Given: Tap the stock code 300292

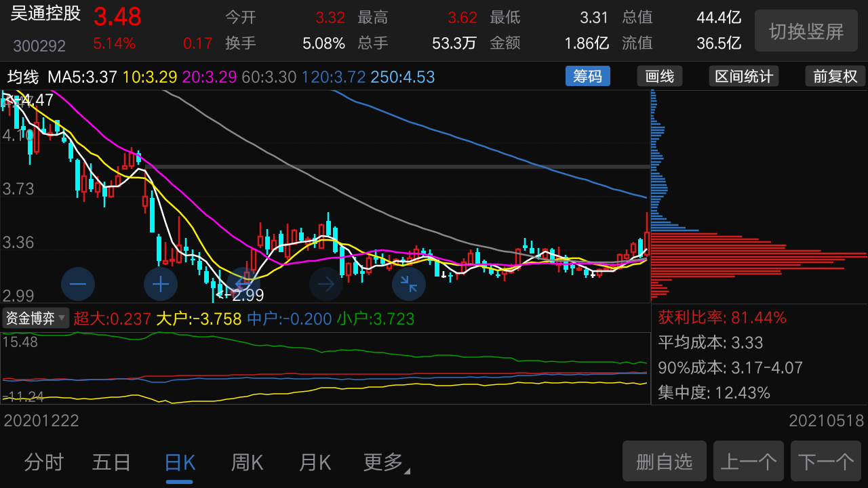Looking at the screenshot, I should pos(39,46).
